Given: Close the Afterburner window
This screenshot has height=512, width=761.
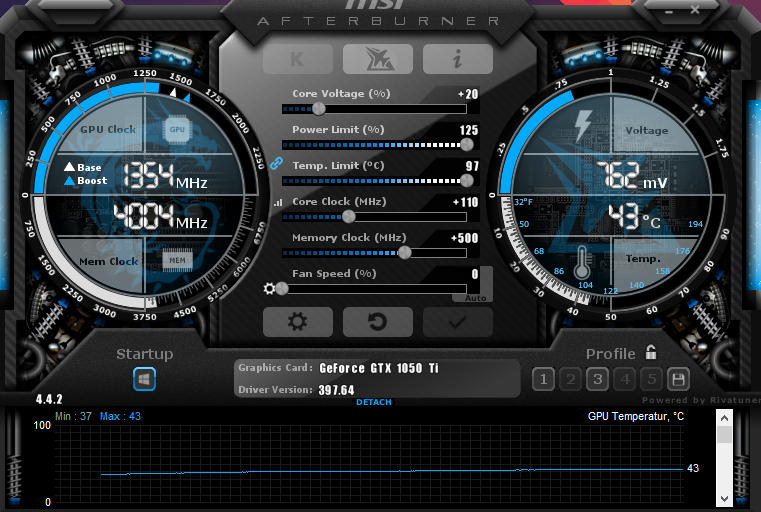Looking at the screenshot, I should [695, 9].
